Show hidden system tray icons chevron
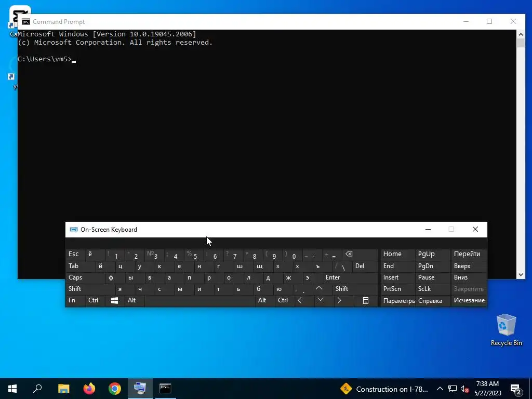Screen dimensions: 532x399 440,389
